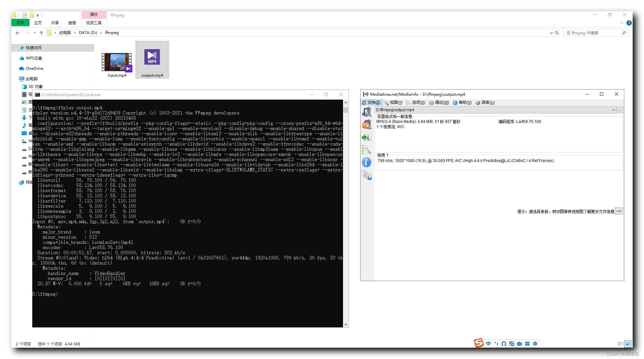Viewport: 644px width, 359px height.
Task: Open MediaInfo preferences wrench icon
Action: click(366, 149)
